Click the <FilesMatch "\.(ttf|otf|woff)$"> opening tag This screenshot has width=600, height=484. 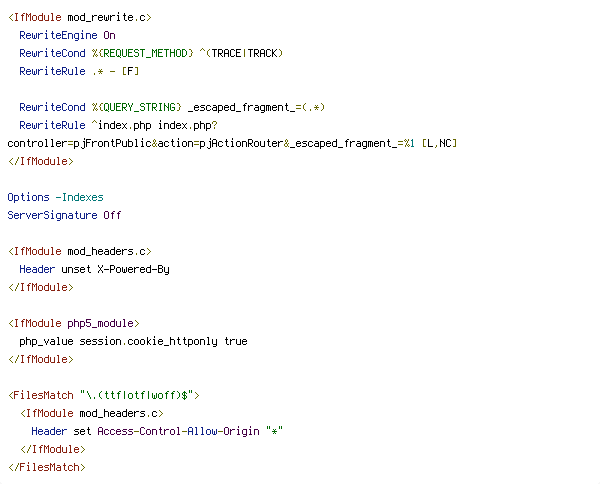click(x=104, y=395)
